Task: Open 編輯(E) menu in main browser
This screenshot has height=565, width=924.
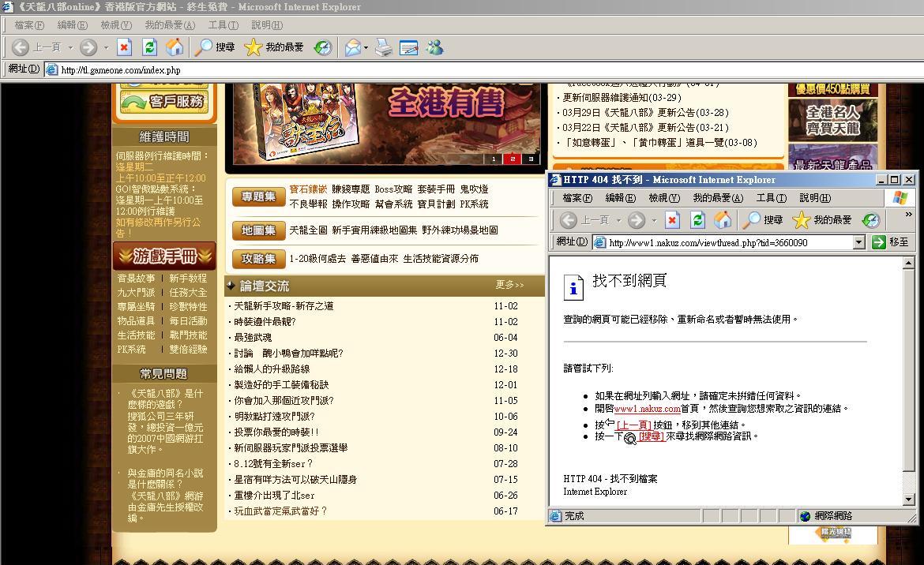Action: click(x=72, y=24)
